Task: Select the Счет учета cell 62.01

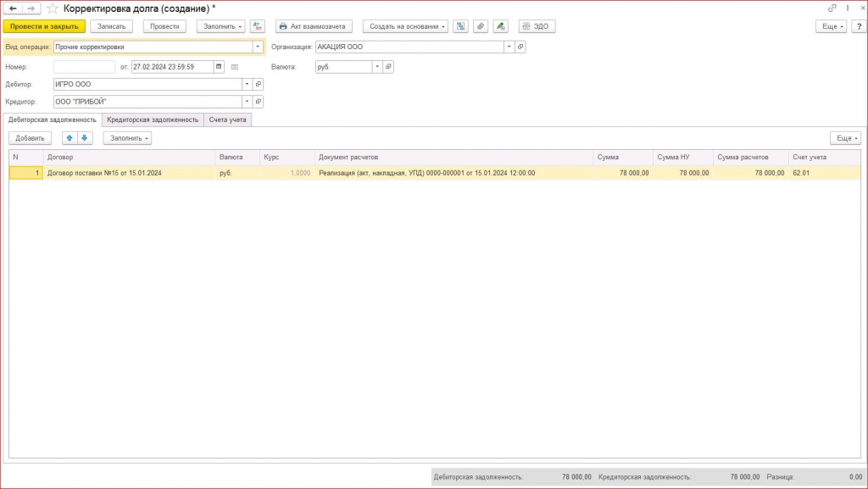Action: click(x=824, y=173)
